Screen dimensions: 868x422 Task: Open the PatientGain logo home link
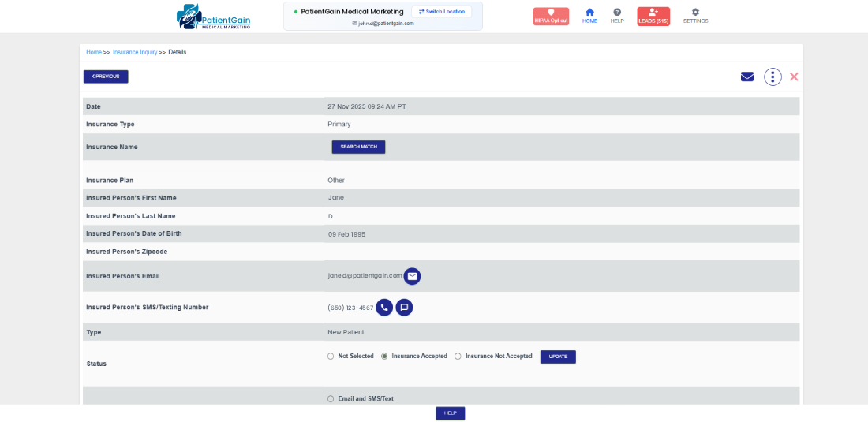pos(214,17)
